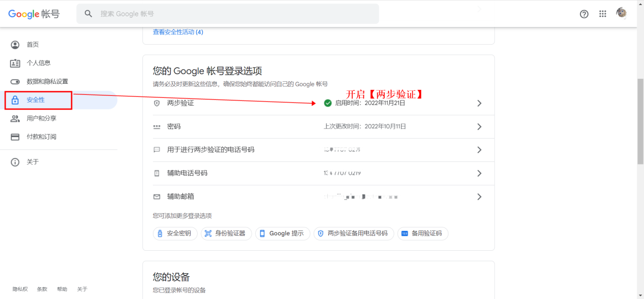The height and width of the screenshot is (299, 644).
Task: Add 身份验证器 login option
Action: [226, 234]
